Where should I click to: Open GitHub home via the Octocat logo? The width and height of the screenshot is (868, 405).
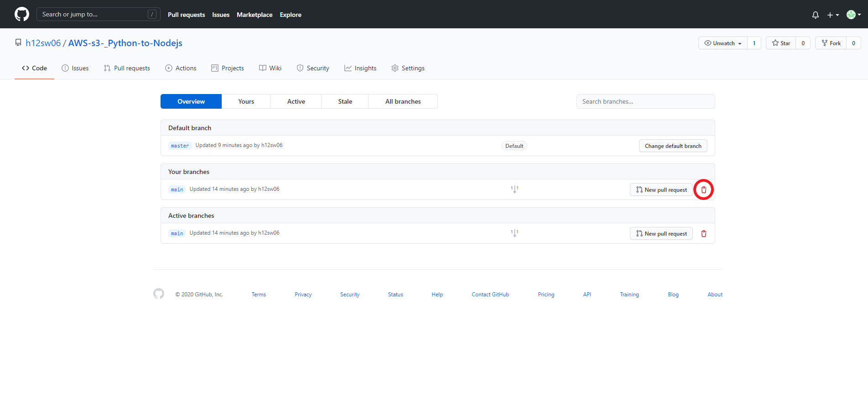click(x=22, y=14)
